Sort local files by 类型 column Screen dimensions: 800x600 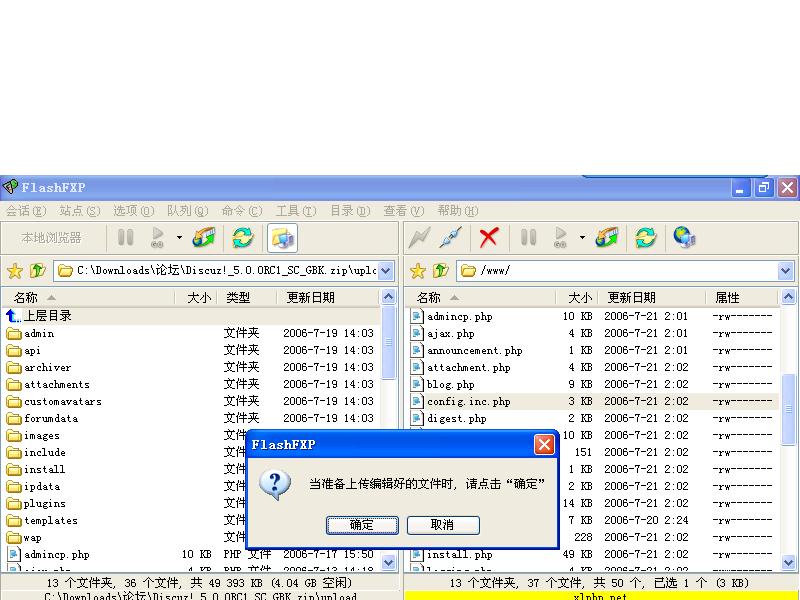pos(246,297)
